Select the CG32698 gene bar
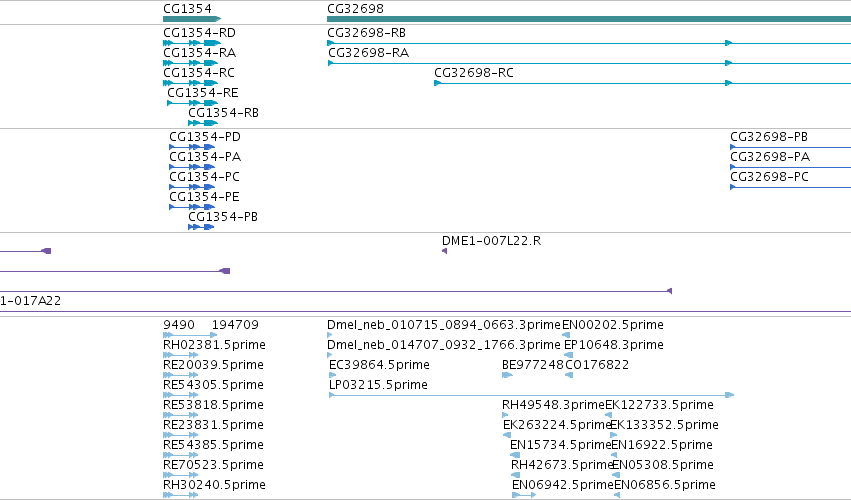851x500 pixels. (589, 19)
